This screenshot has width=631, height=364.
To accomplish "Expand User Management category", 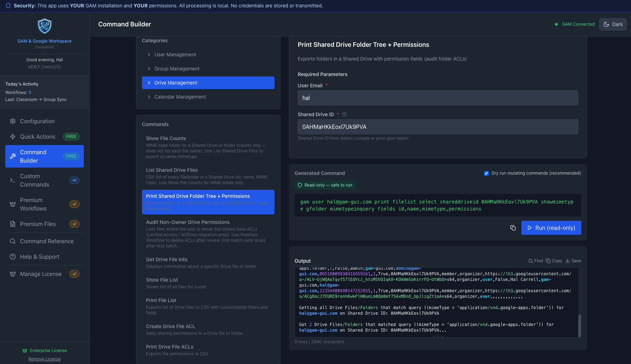I will (208, 55).
